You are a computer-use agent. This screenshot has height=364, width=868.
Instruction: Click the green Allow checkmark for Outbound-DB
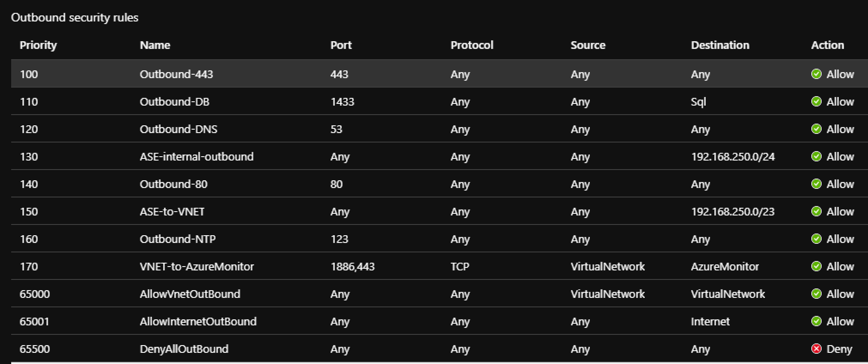(816, 101)
